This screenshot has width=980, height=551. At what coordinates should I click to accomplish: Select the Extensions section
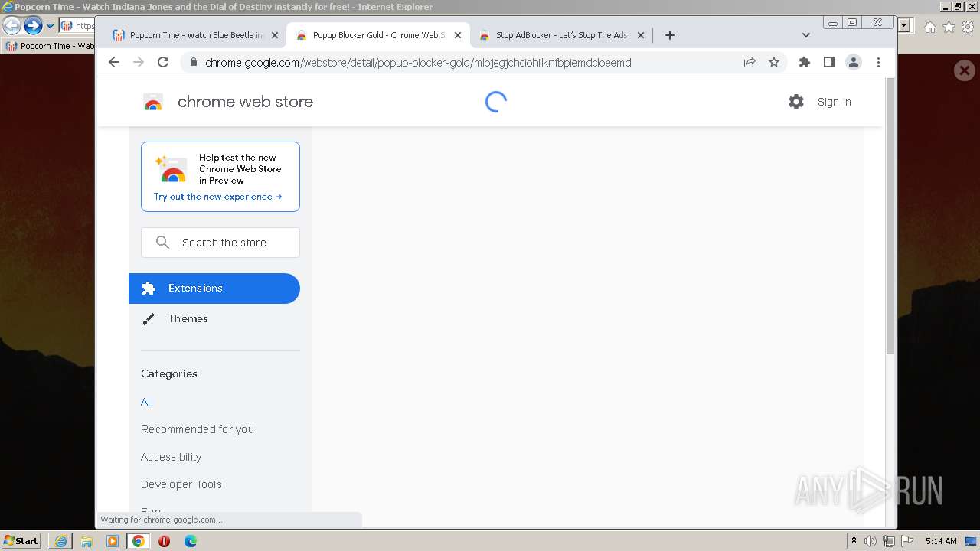click(x=214, y=289)
